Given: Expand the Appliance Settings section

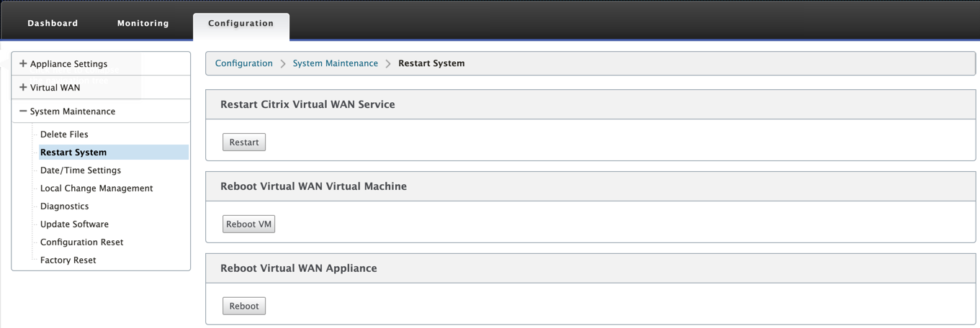Looking at the screenshot, I should (x=101, y=64).
